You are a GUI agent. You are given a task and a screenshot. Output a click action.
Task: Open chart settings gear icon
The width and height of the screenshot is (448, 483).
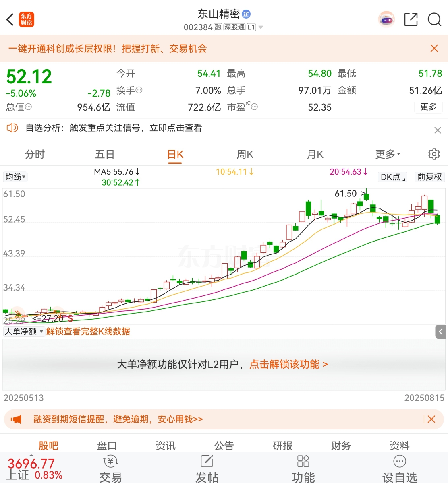click(x=434, y=154)
